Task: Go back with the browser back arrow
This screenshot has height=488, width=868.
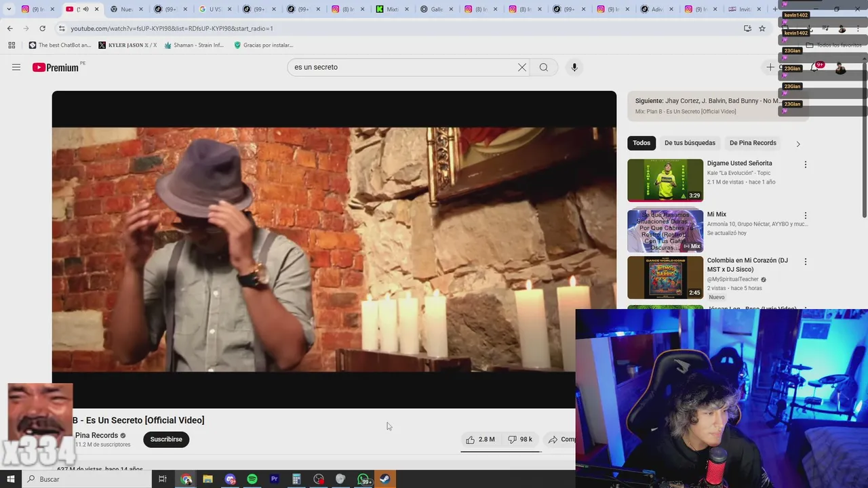Action: pyautogui.click(x=9, y=28)
